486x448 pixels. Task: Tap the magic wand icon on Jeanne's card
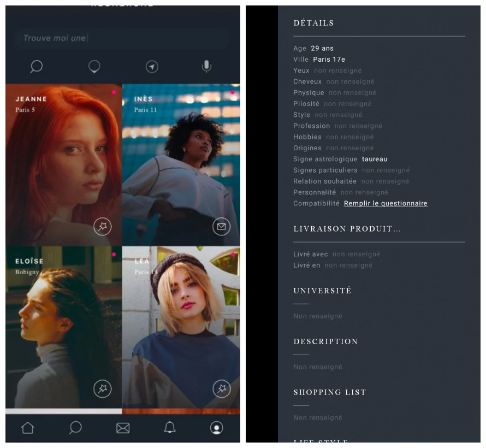(103, 227)
